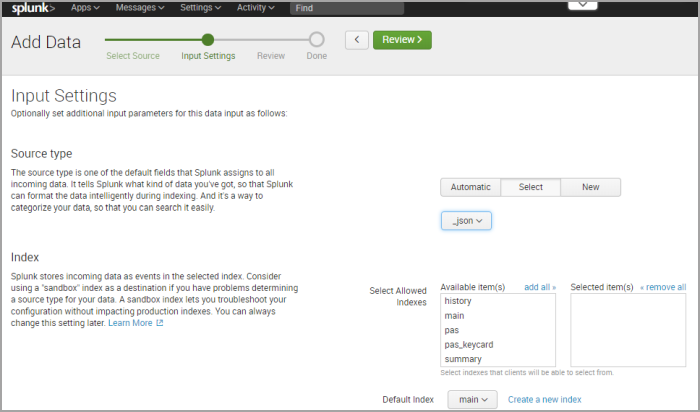The image size is (700, 412).
Task: Expand the Settings dropdown menu
Action: click(202, 8)
